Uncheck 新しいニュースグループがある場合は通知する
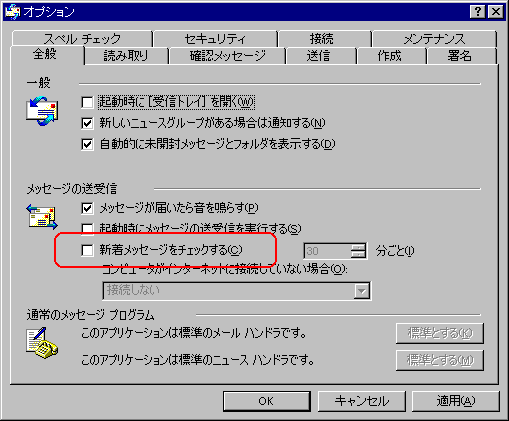This screenshot has height=421, width=509. click(87, 123)
